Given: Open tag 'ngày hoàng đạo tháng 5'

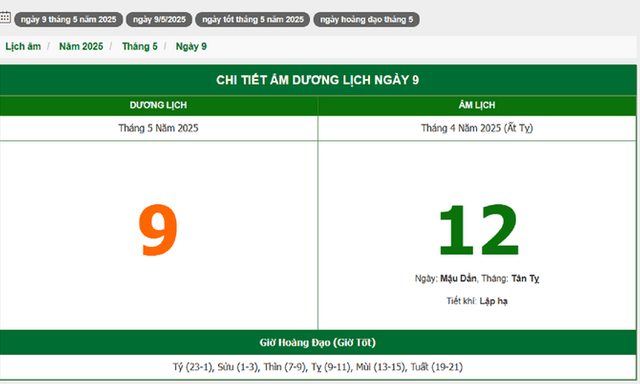Looking at the screenshot, I should (367, 20).
